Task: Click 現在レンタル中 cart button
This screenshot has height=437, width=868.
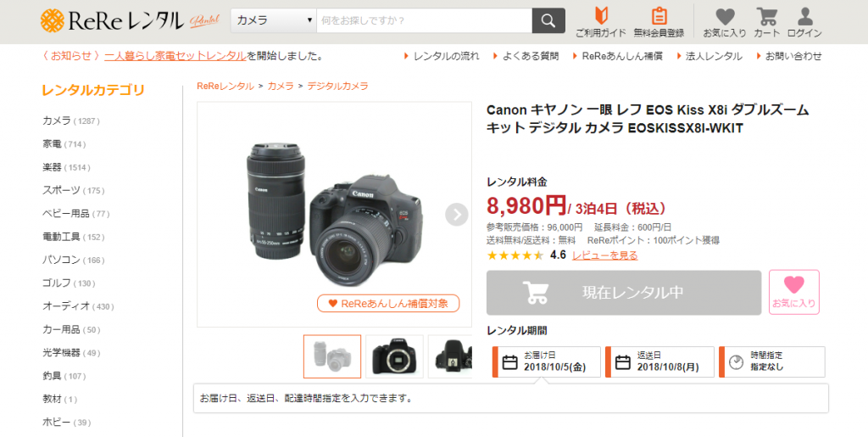Action: tap(624, 293)
